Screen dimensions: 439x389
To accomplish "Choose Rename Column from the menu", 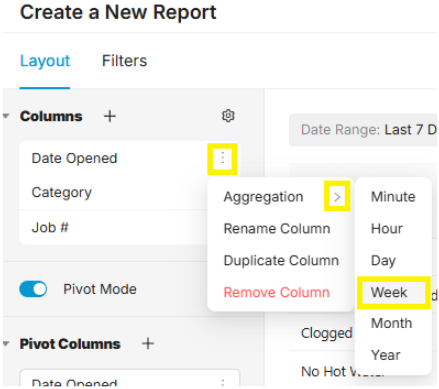I will tap(277, 229).
